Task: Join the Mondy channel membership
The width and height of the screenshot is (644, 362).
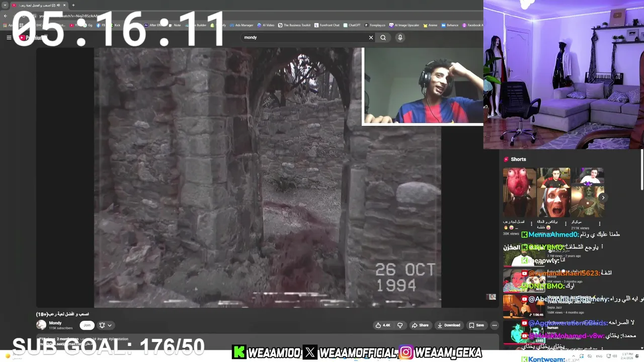Action: tap(87, 325)
